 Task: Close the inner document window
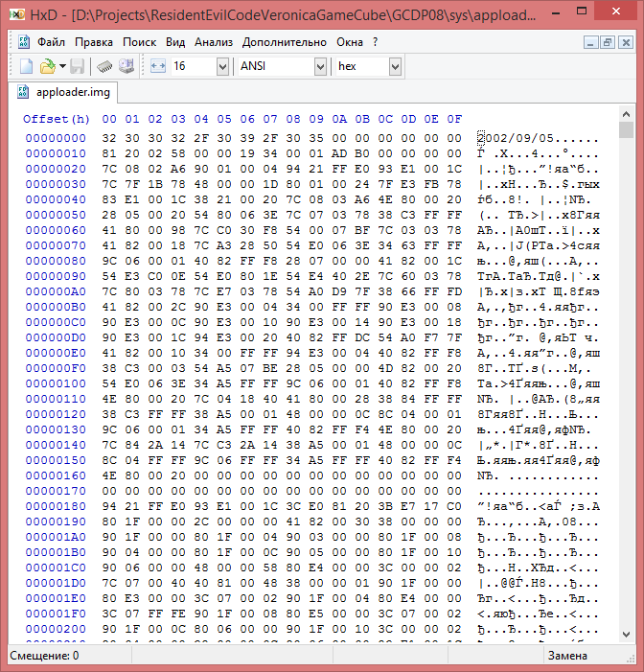[x=626, y=42]
